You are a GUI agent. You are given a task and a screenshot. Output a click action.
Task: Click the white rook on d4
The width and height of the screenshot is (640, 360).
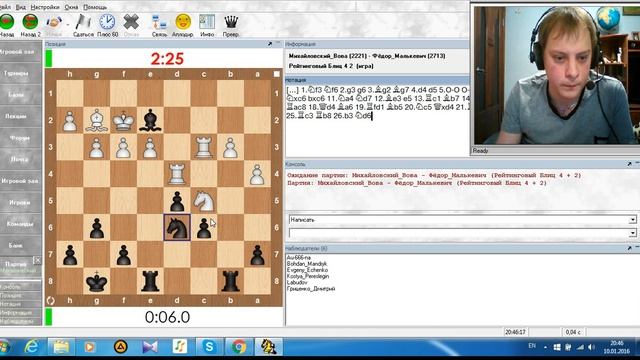point(177,174)
